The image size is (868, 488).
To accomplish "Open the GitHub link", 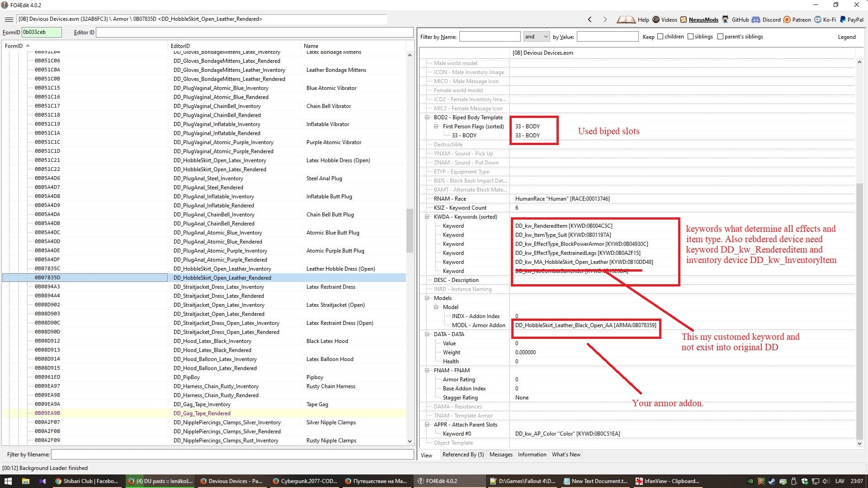I will pyautogui.click(x=736, y=19).
